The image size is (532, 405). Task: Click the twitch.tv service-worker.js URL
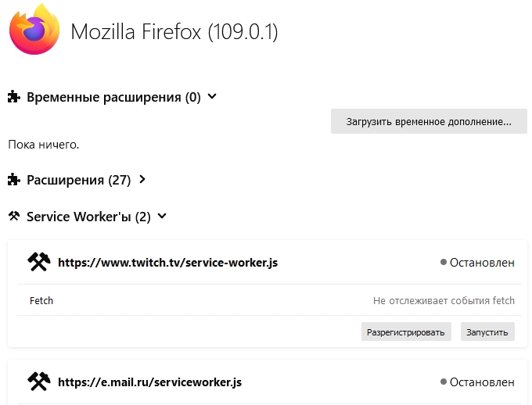[167, 263]
